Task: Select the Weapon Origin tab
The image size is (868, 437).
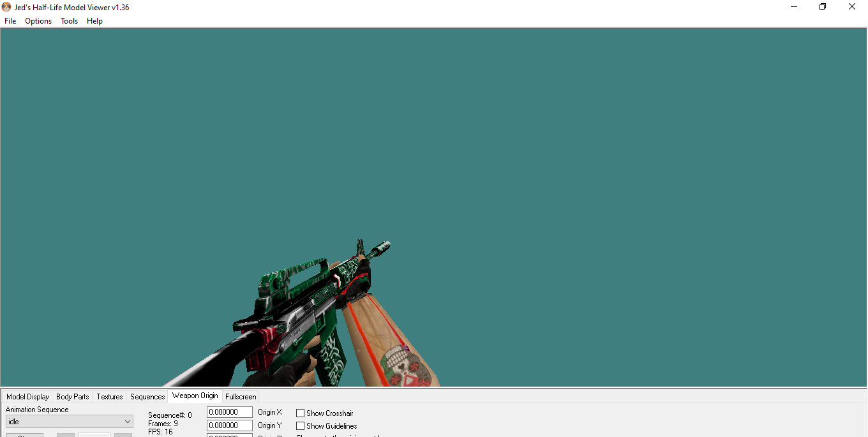Action: [195, 395]
